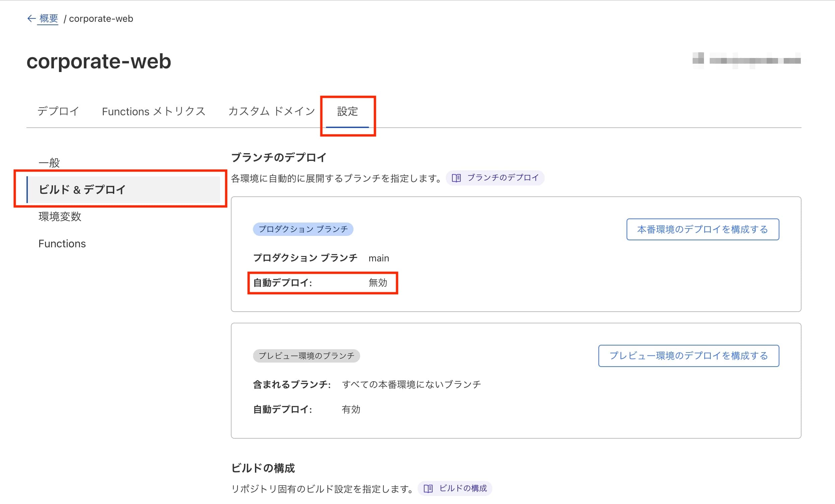The height and width of the screenshot is (504, 835).
Task: Open 一般 in the settings sidebar
Action: [x=49, y=163]
